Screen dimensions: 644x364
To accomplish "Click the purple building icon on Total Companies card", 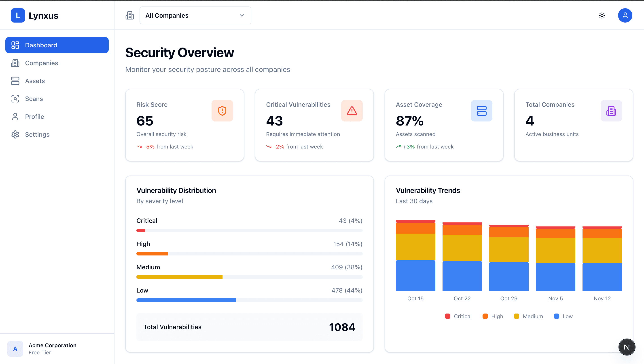I will [x=611, y=111].
